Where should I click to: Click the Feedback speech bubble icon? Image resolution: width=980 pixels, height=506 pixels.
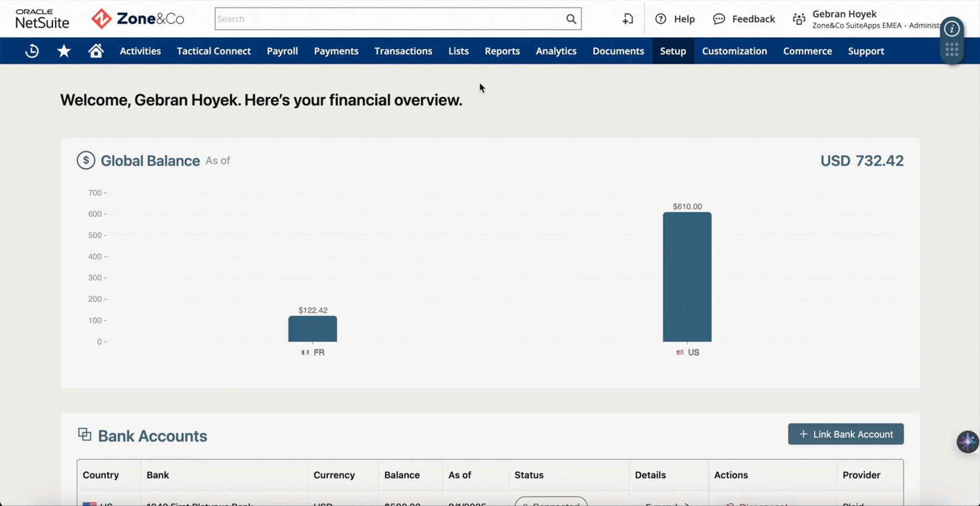tap(719, 19)
